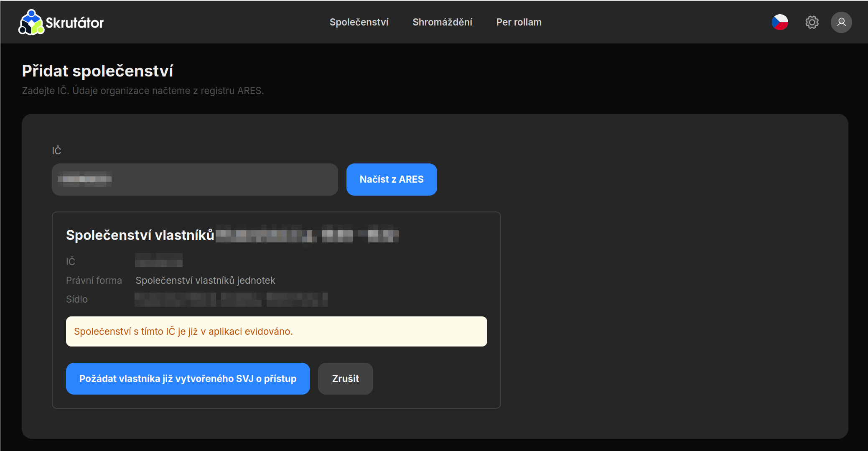Click the Skrutátor logo
Image resolution: width=868 pixels, height=451 pixels.
pyautogui.click(x=61, y=22)
